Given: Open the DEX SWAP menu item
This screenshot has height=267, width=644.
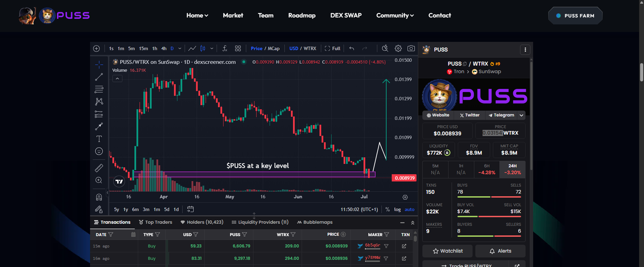Looking at the screenshot, I should [346, 16].
